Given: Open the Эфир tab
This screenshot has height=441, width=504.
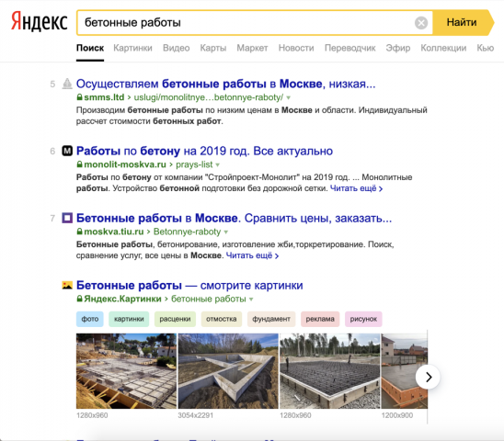Looking at the screenshot, I should click(x=398, y=48).
